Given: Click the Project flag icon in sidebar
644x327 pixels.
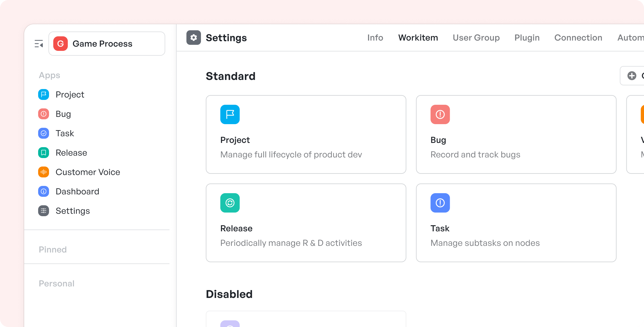Looking at the screenshot, I should tap(44, 94).
